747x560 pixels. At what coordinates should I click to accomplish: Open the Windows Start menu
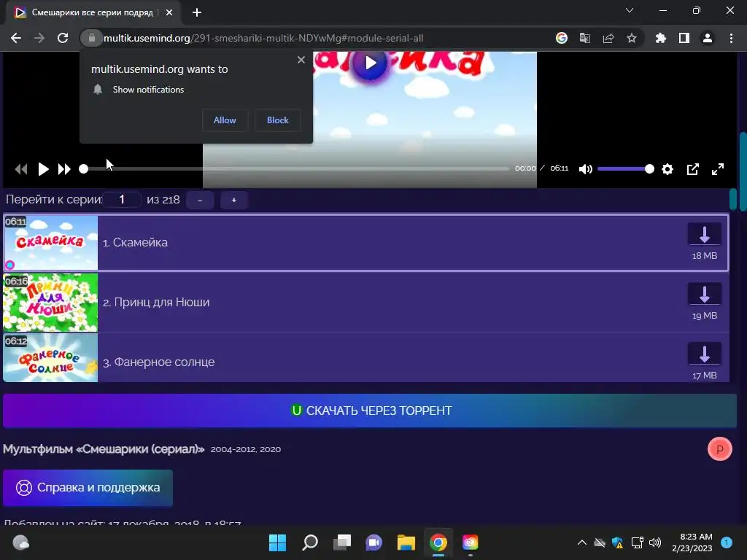coord(277,542)
